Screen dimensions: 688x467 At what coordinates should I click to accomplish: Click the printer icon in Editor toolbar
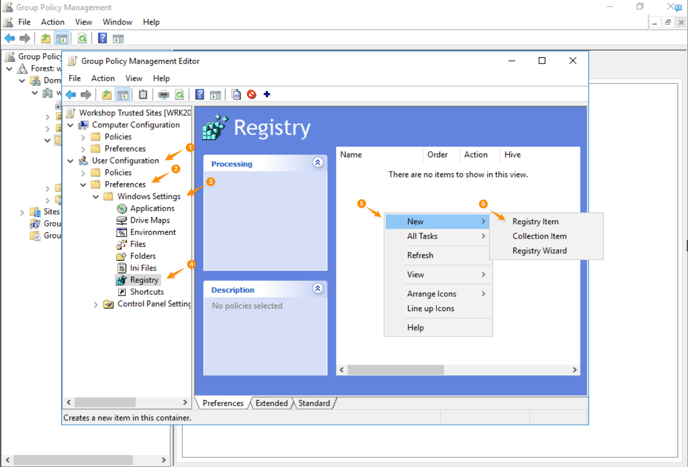(x=164, y=94)
